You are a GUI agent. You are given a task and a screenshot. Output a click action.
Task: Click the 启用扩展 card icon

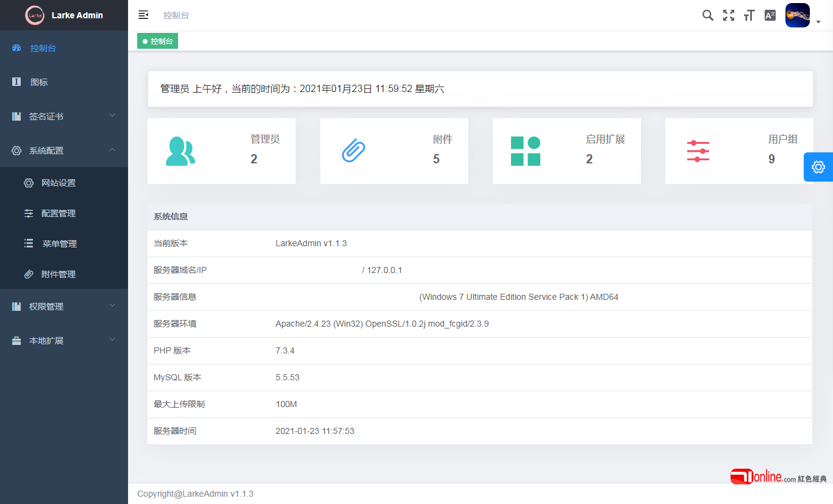tap(526, 151)
